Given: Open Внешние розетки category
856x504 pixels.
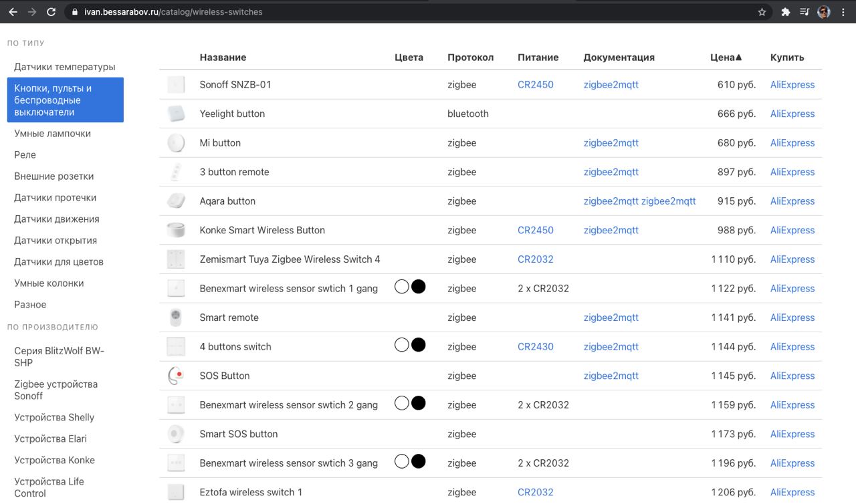Looking at the screenshot, I should 54,176.
